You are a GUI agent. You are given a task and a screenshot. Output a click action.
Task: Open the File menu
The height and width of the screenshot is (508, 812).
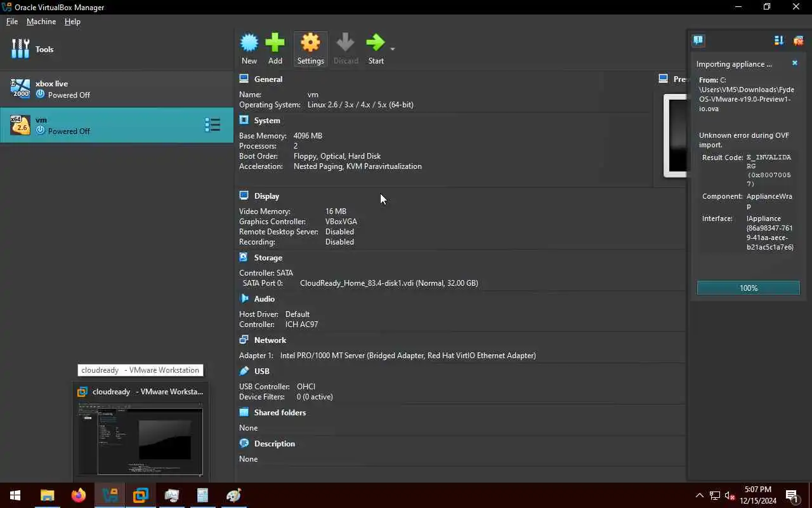coord(12,21)
